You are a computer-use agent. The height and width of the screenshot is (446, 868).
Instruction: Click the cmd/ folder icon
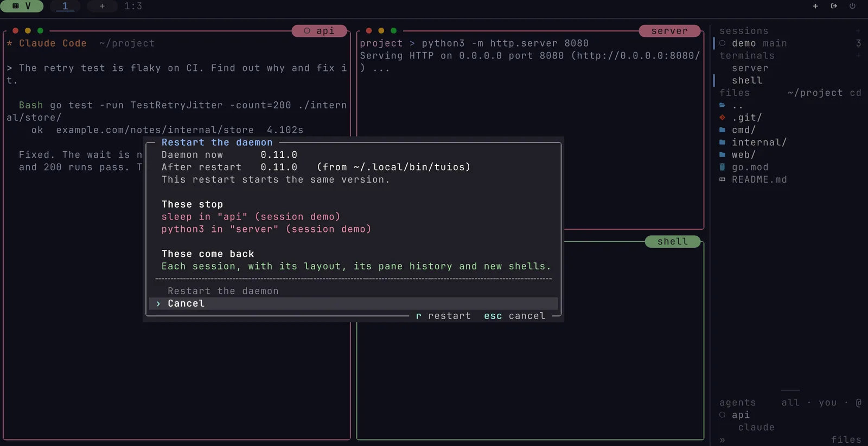(722, 130)
